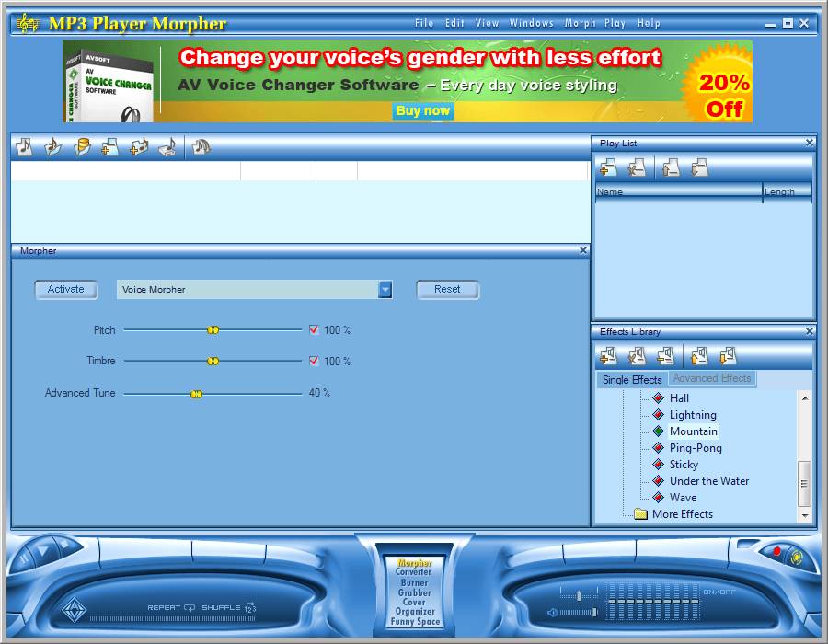This screenshot has width=828, height=644.
Task: Select Converter module
Action: point(413,572)
